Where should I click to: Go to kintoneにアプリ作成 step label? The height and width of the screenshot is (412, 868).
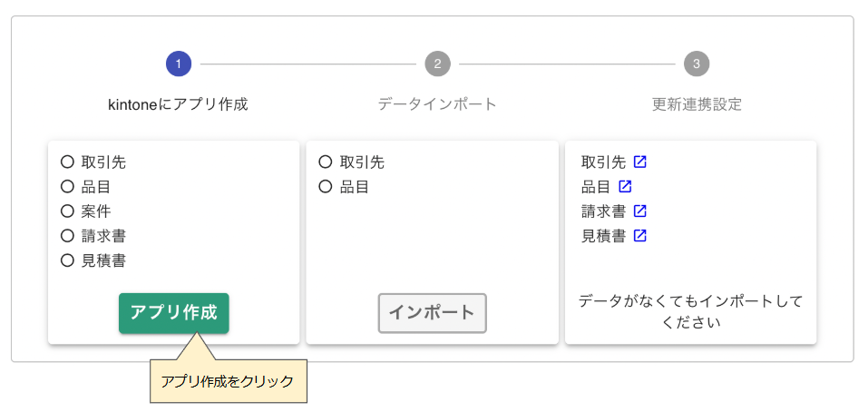pos(179,104)
